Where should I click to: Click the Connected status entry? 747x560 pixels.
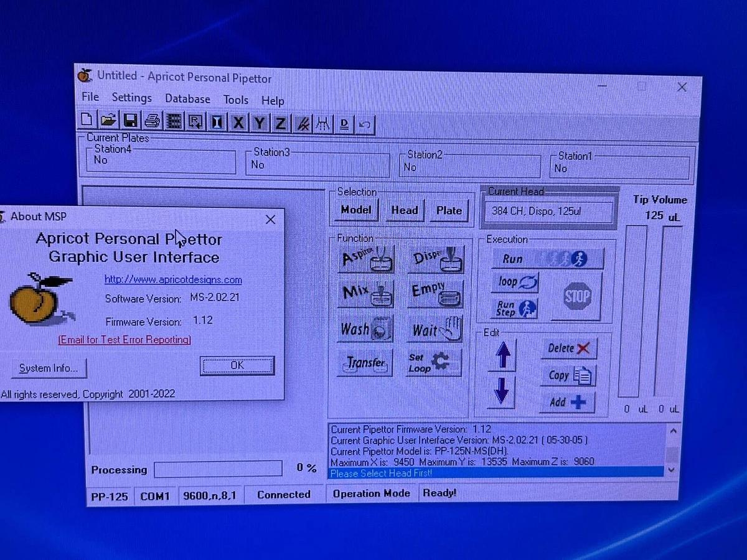click(x=284, y=495)
